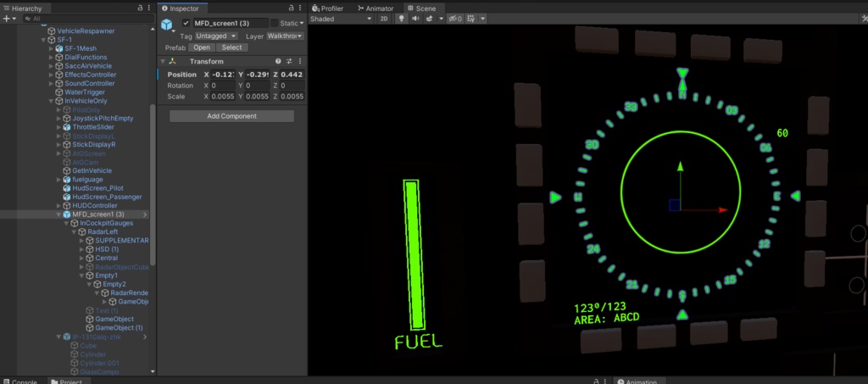Toggle MFD_screen1 (3) active checkbox
Screen dimensions: 868x384
186,23
